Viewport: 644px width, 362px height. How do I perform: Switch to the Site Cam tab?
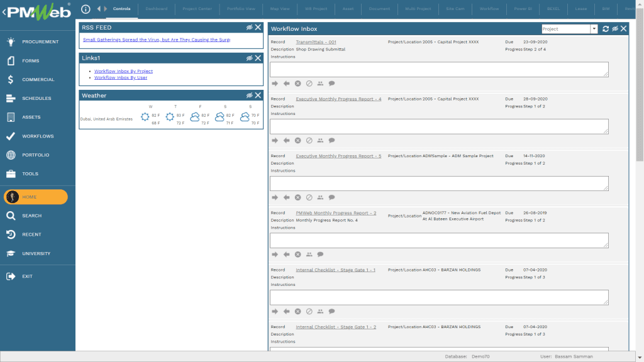click(x=455, y=9)
